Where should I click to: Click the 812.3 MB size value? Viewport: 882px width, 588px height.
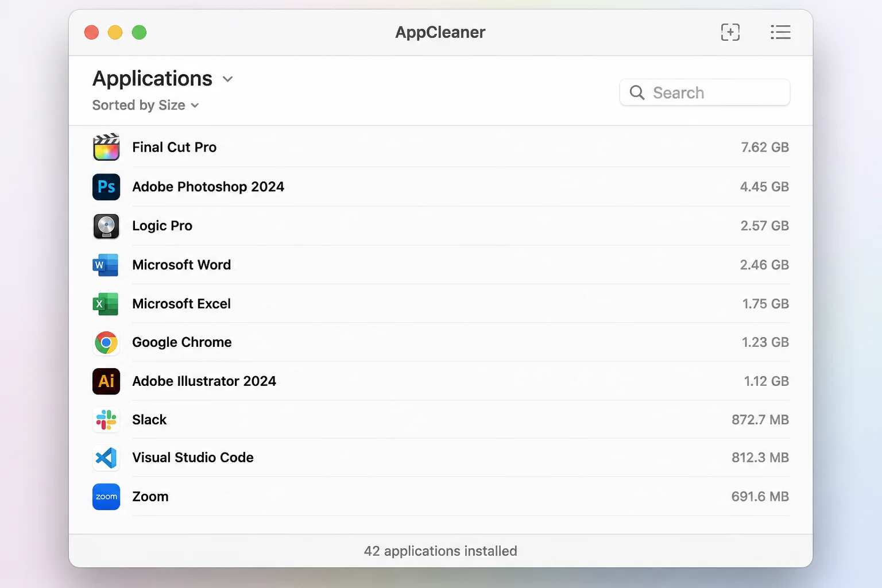pyautogui.click(x=760, y=458)
